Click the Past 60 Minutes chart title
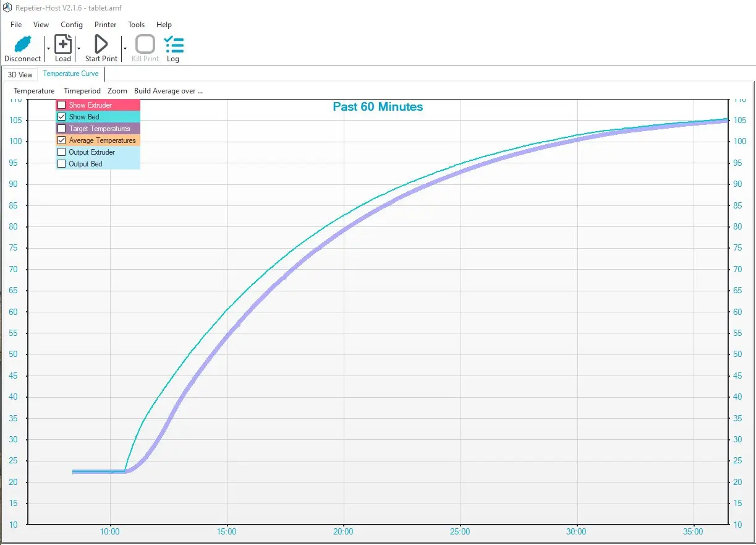The height and width of the screenshot is (545, 756). click(x=378, y=106)
